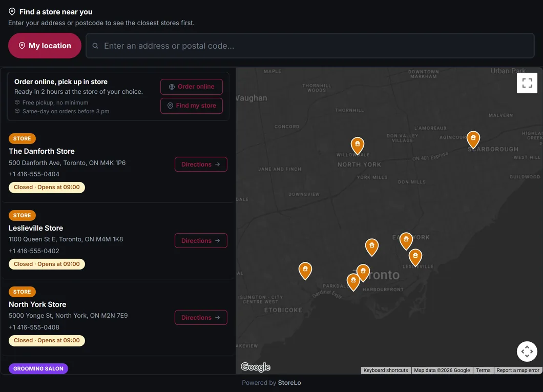
Task: Click the box icon beside 'Same-day on orders before 3 pm'
Action: tap(17, 111)
